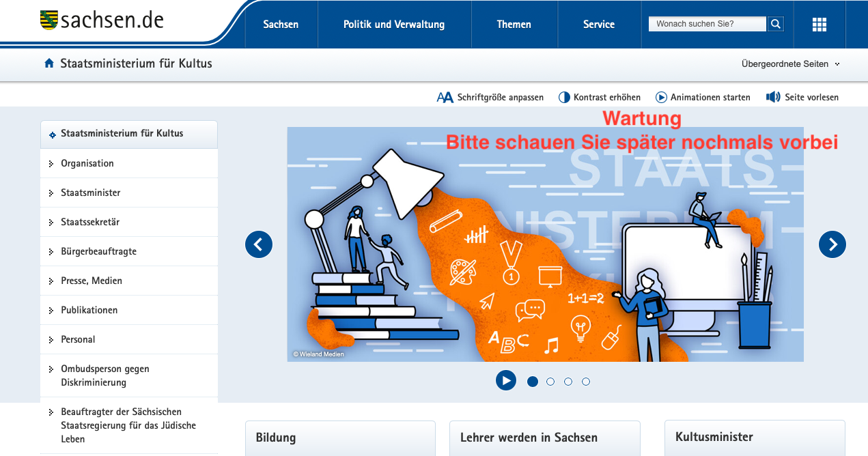Click the Animationen starten play icon
Screen dimensions: 868x456
661,98
